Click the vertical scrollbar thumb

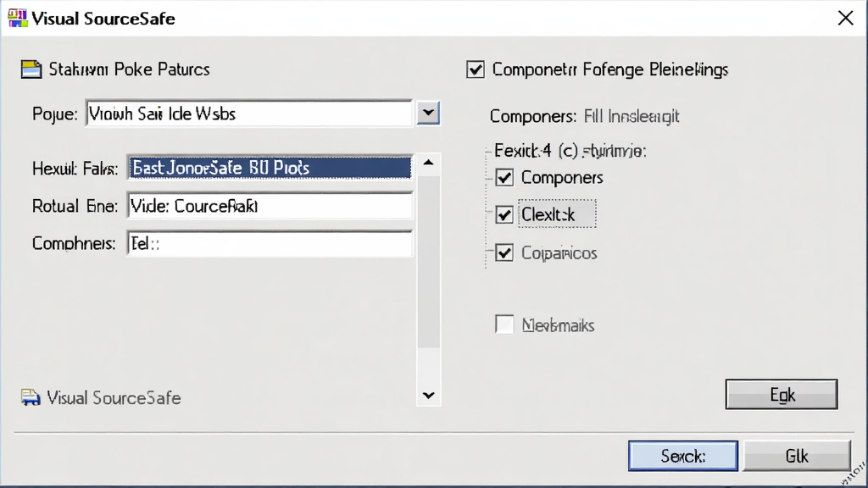(x=428, y=261)
